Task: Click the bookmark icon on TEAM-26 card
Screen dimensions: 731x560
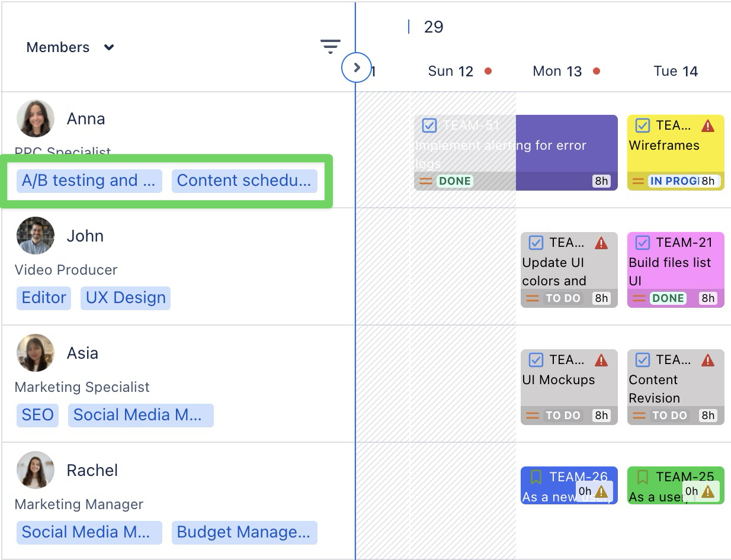Action: [x=536, y=477]
